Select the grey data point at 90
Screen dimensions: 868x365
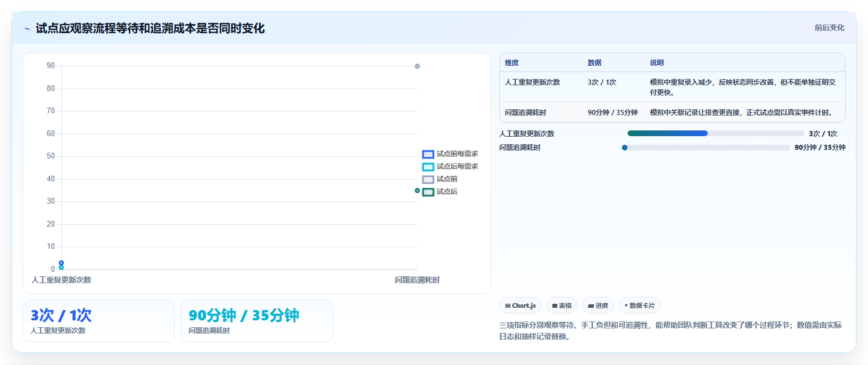[417, 66]
